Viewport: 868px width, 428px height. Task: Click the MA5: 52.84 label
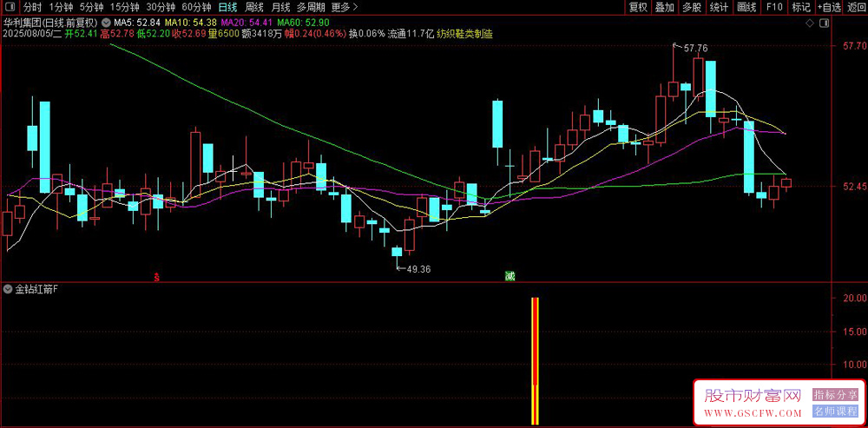point(137,23)
